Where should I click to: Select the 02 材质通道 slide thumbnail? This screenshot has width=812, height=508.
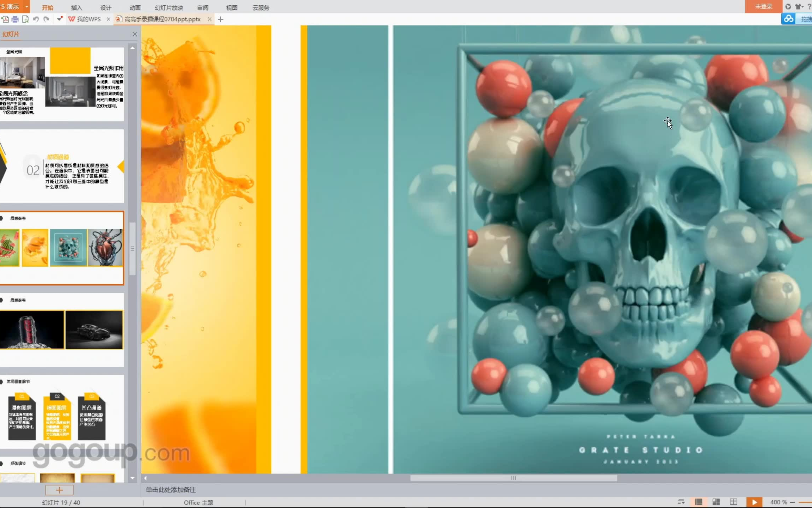pos(62,166)
